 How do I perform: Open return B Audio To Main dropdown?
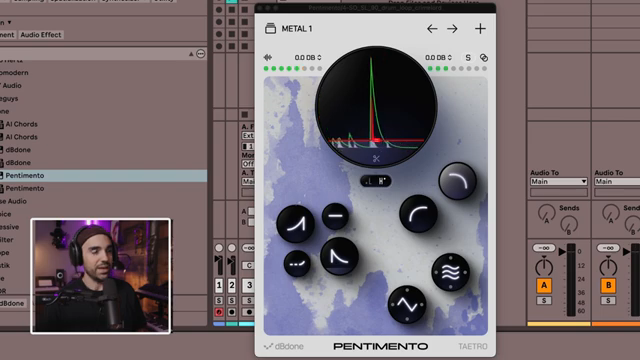point(617,182)
